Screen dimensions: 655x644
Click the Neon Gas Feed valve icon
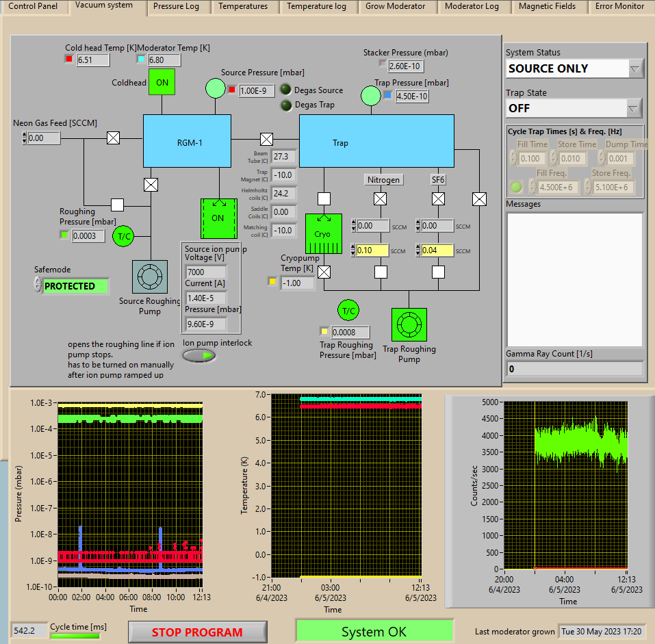[114, 138]
